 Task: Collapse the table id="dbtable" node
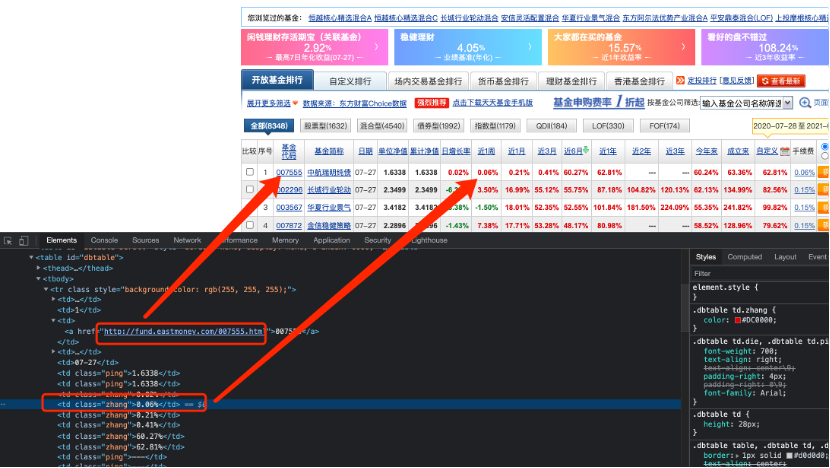(31, 258)
